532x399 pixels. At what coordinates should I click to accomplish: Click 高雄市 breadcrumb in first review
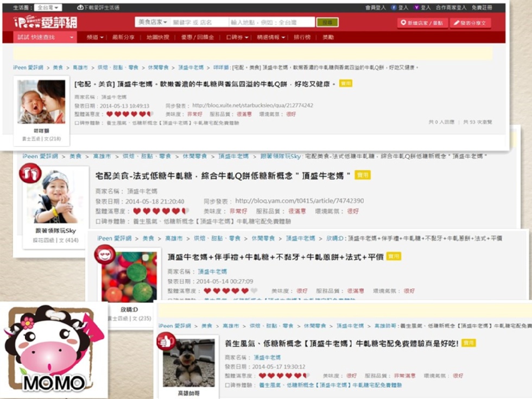click(x=80, y=67)
